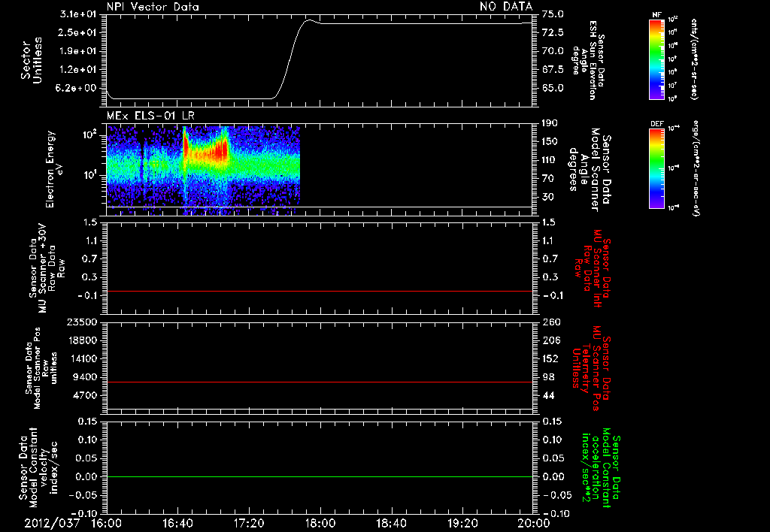Screen dimensions: 770x532
Task: Click the green "Model Constant acceleration" label
Action: 601,468
